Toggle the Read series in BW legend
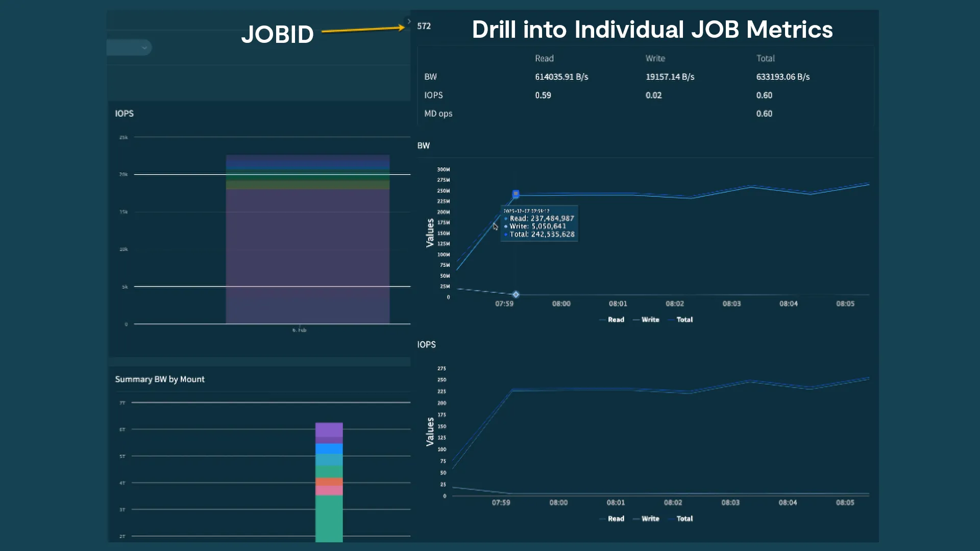 (x=611, y=320)
